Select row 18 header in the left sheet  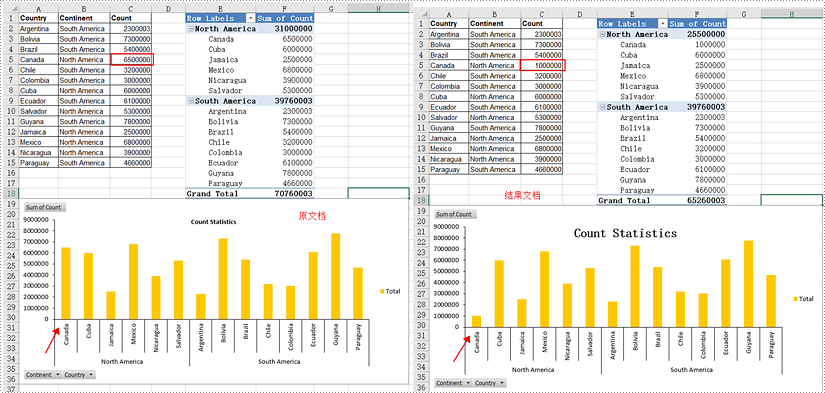coord(12,194)
